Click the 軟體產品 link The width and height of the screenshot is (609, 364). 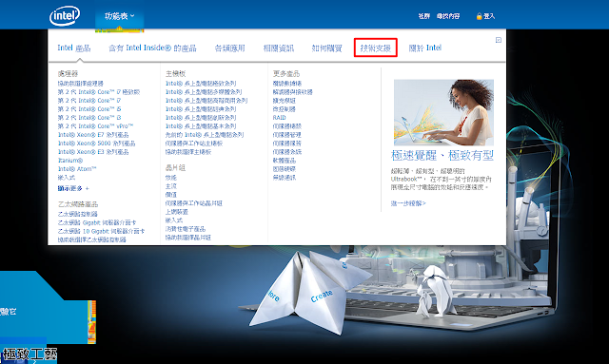pyautogui.click(x=285, y=161)
